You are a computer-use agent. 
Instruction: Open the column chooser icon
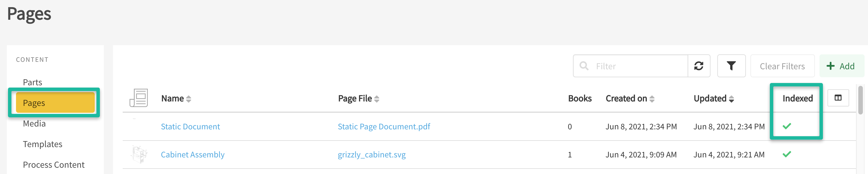point(838,98)
